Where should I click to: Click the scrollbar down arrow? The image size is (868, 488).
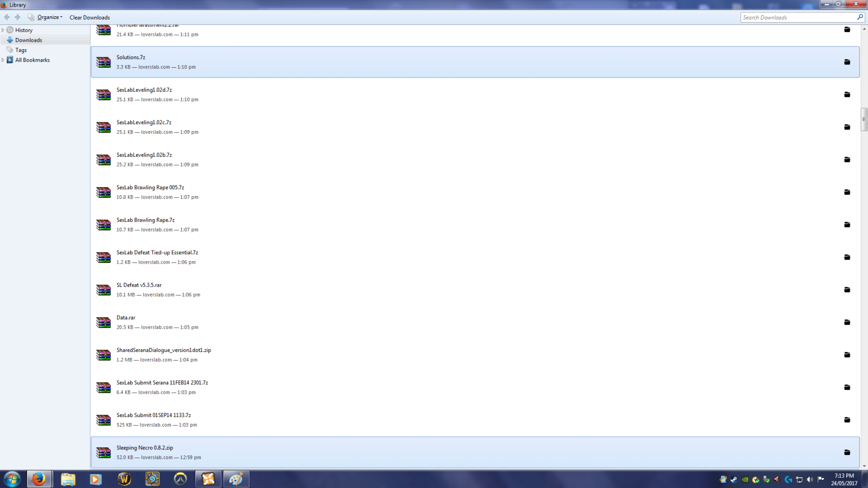pos(864,466)
